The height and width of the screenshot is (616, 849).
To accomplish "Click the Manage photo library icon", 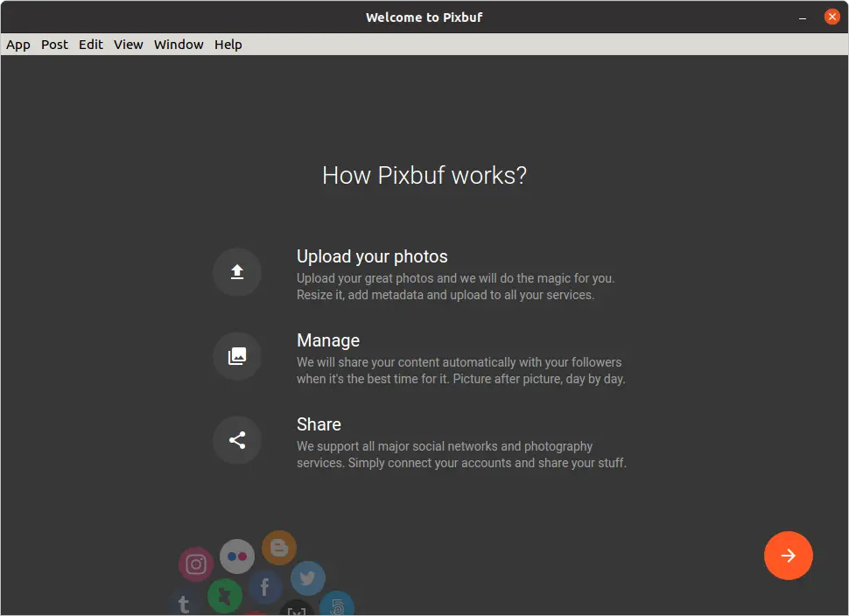I will click(237, 356).
